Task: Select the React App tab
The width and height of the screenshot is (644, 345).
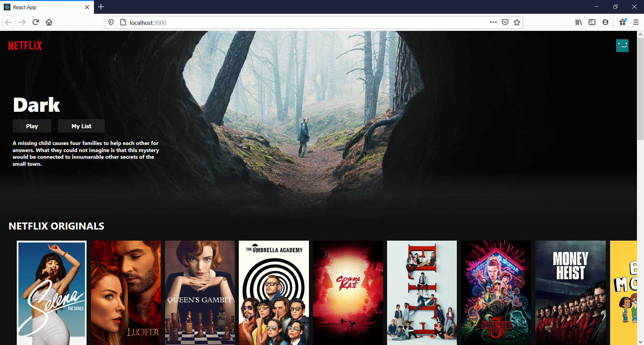Action: 47,7
